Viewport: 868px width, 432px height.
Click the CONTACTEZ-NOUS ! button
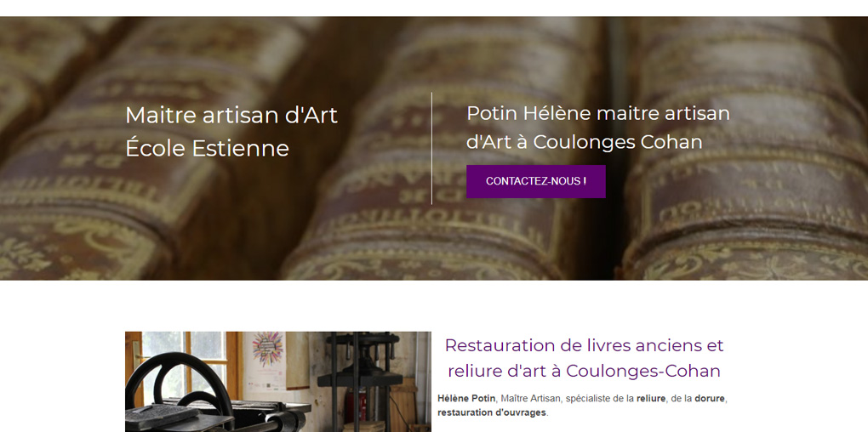536,181
